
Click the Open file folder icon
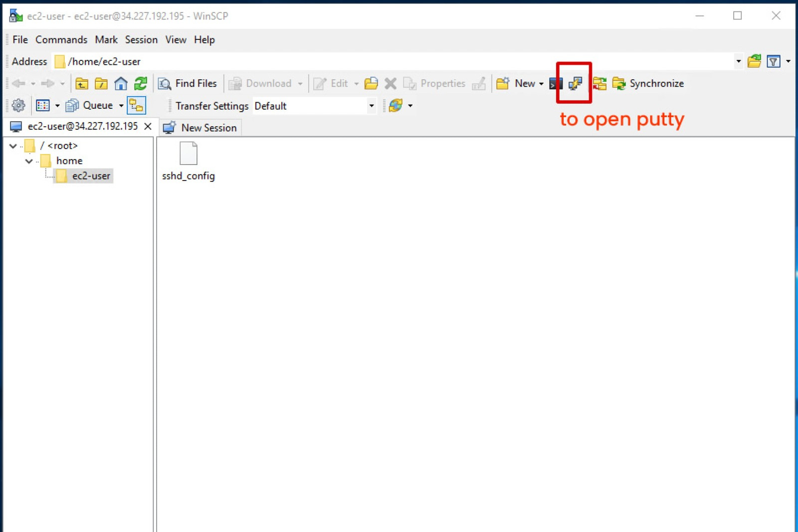[x=371, y=84]
